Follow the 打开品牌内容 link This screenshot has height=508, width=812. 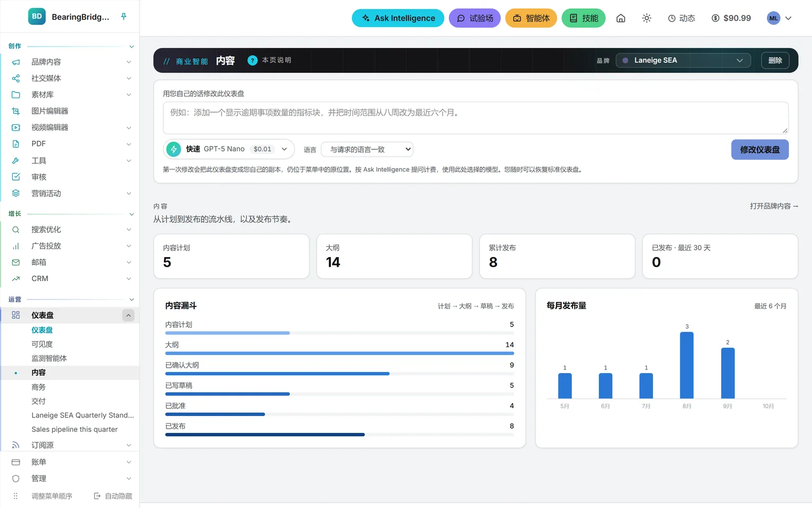(774, 206)
